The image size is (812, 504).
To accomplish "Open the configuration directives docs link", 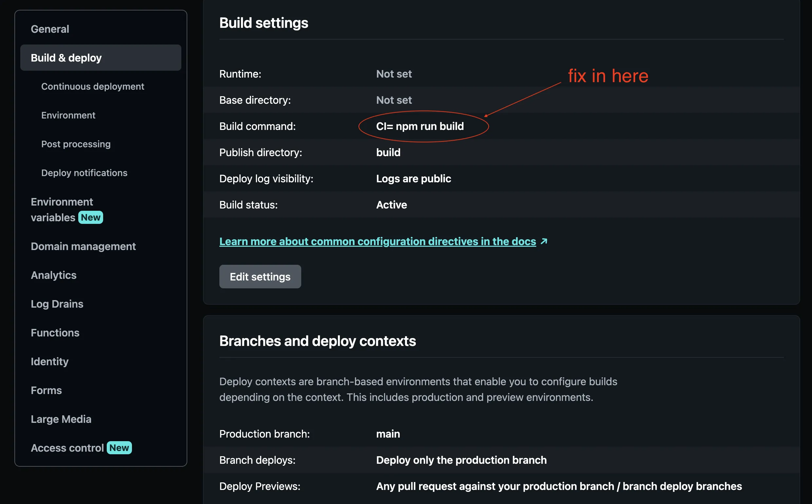I will tap(378, 241).
